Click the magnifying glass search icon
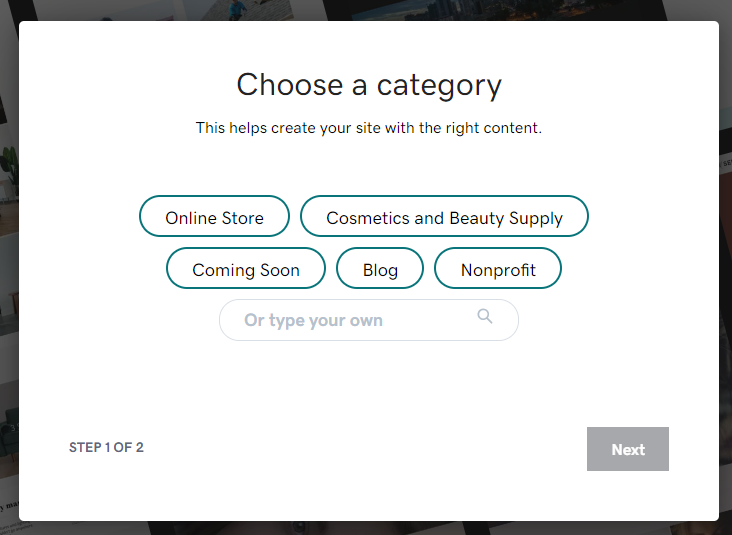The height and width of the screenshot is (535, 732). tap(485, 317)
